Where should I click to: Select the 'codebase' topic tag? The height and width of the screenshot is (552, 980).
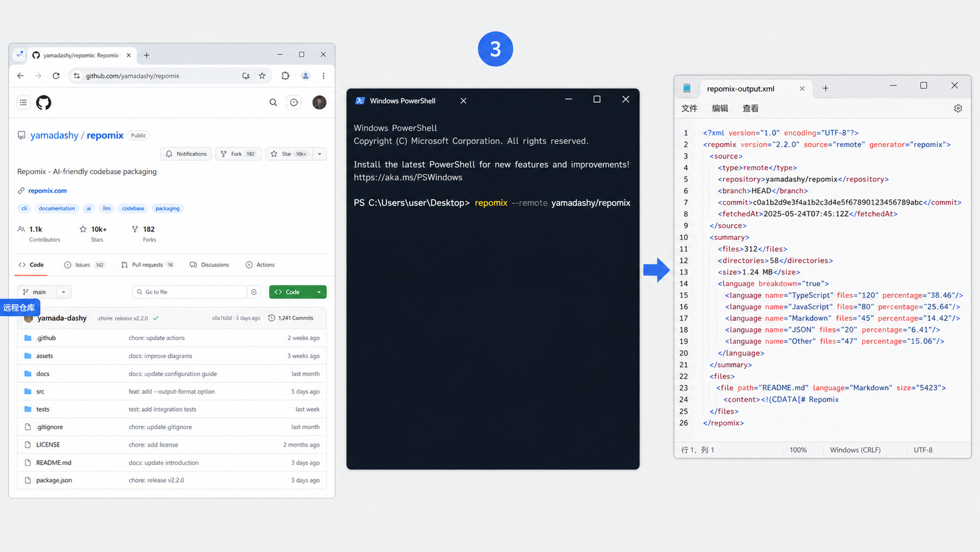133,208
